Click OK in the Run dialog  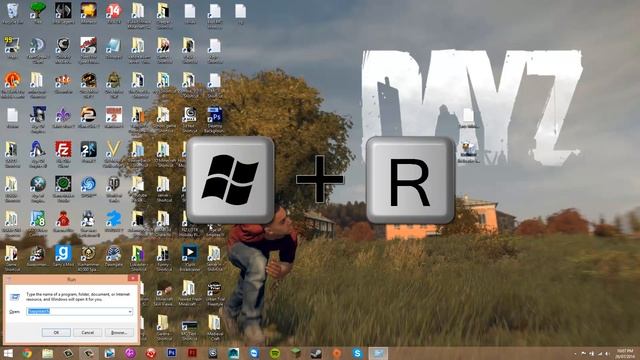click(x=56, y=333)
